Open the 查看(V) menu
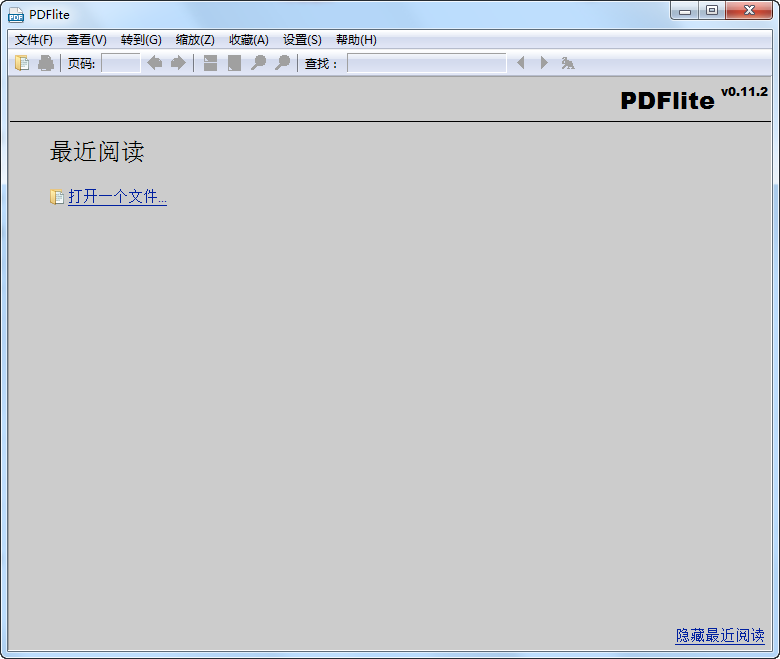Image resolution: width=780 pixels, height=659 pixels. [x=87, y=40]
